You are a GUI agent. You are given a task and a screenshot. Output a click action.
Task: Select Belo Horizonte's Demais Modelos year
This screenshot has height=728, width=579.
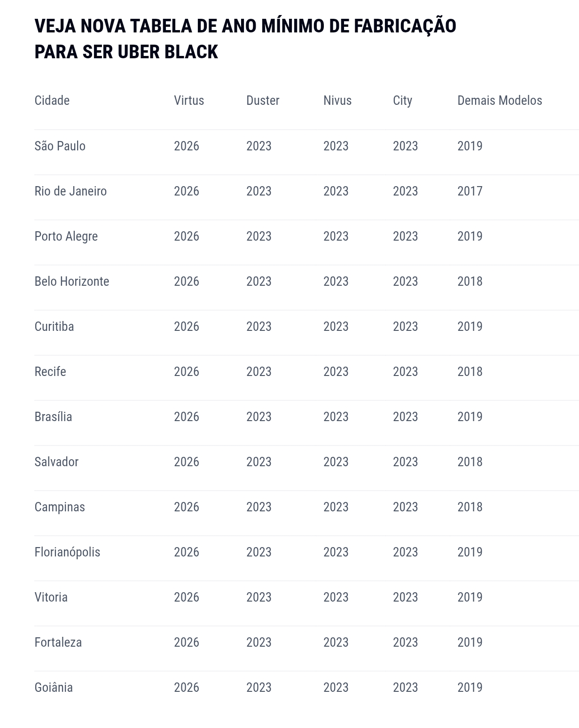(470, 282)
